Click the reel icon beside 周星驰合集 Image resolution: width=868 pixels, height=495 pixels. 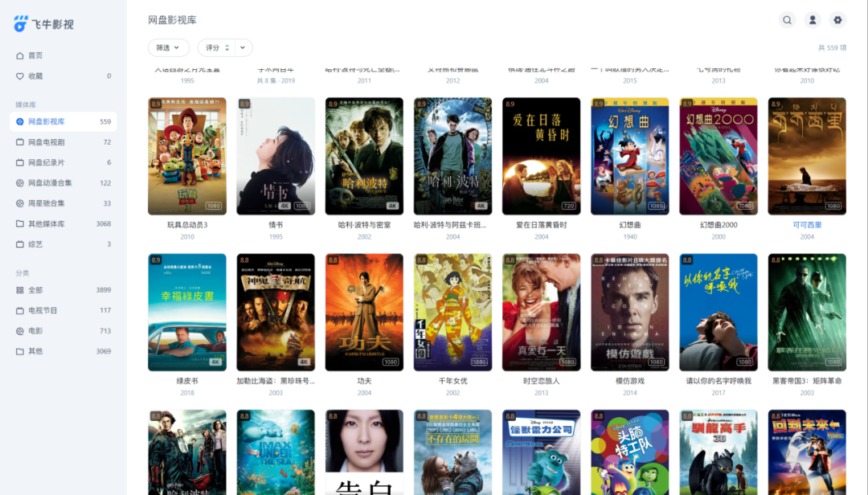pos(20,203)
